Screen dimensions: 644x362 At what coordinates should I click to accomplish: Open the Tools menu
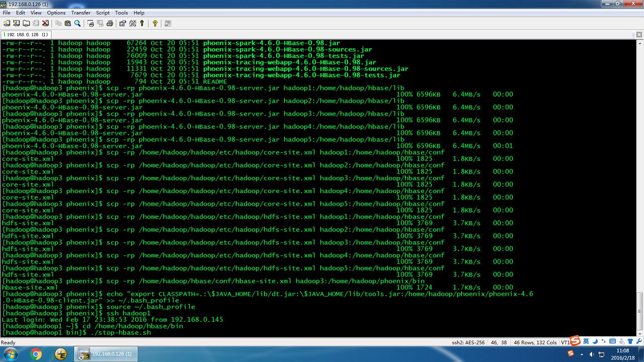click(x=122, y=13)
